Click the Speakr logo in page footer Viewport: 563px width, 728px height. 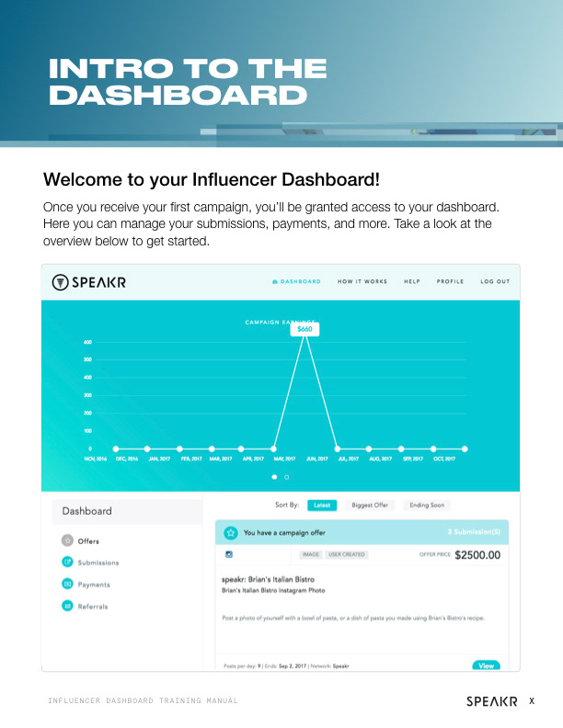pos(492,701)
